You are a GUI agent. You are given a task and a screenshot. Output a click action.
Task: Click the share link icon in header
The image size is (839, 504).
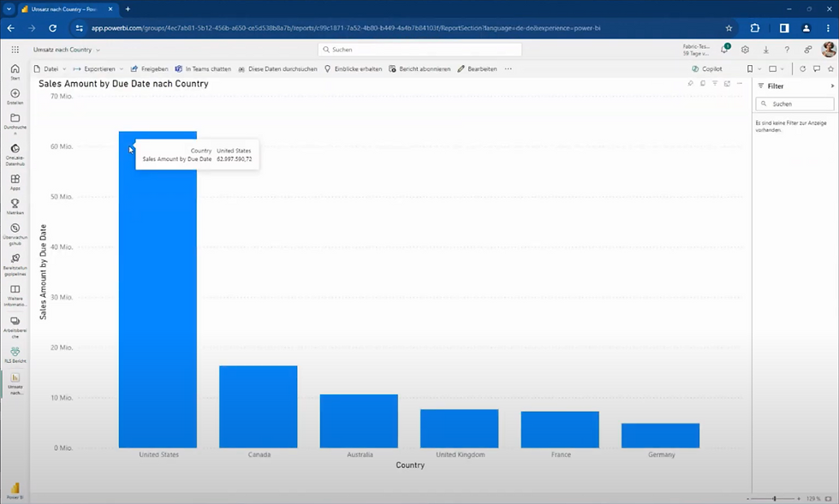807,50
